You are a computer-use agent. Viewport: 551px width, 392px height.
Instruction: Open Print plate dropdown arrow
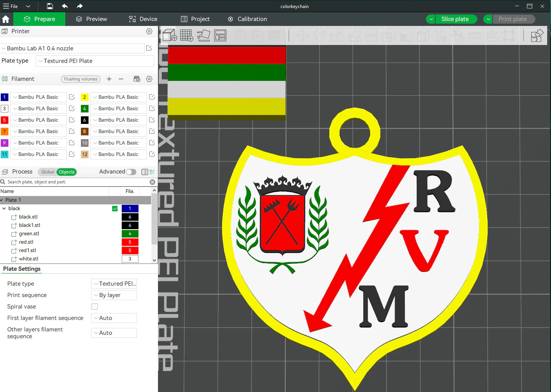[x=488, y=19]
